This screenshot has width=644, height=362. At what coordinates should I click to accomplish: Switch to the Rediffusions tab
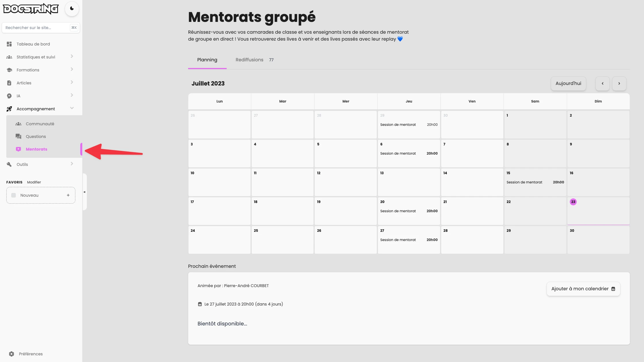(249, 60)
